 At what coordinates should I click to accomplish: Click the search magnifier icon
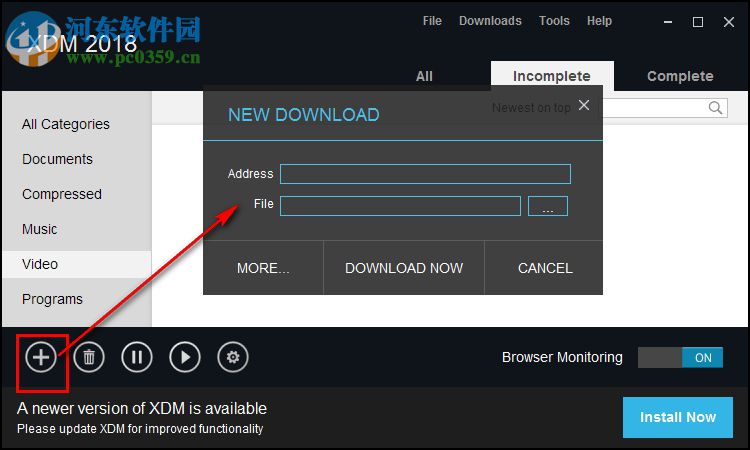[x=715, y=108]
